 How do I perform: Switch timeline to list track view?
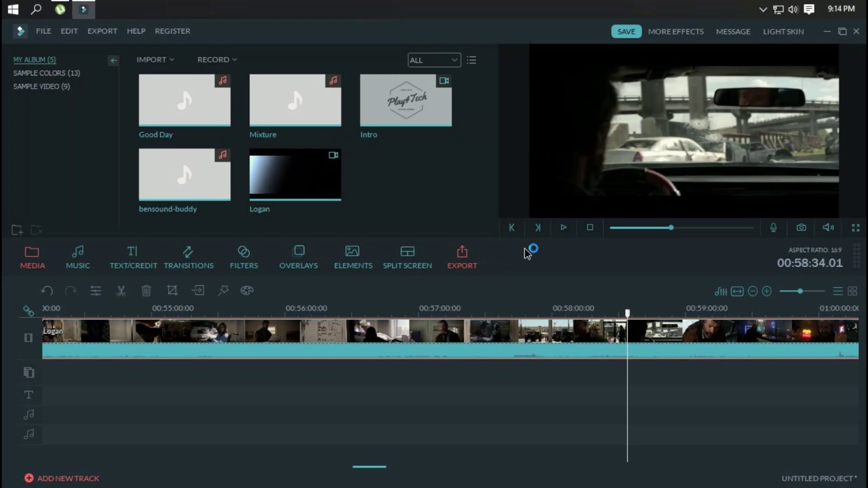click(x=838, y=291)
